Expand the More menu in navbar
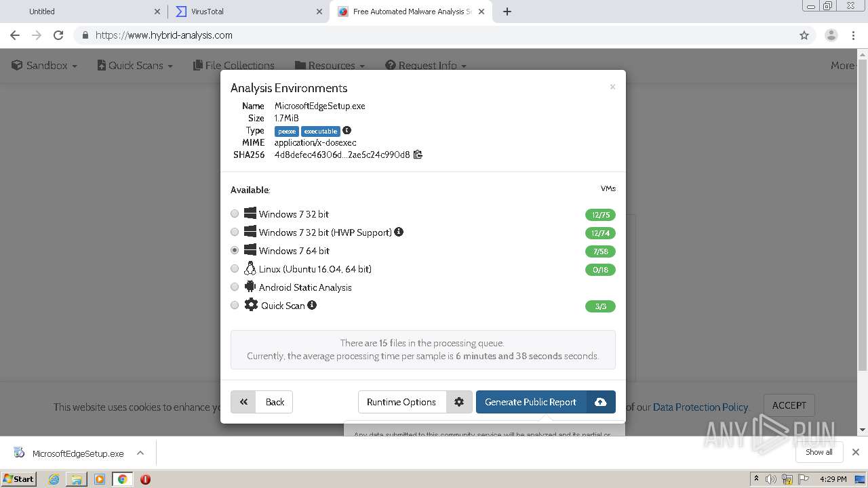The image size is (868, 488). 843,66
